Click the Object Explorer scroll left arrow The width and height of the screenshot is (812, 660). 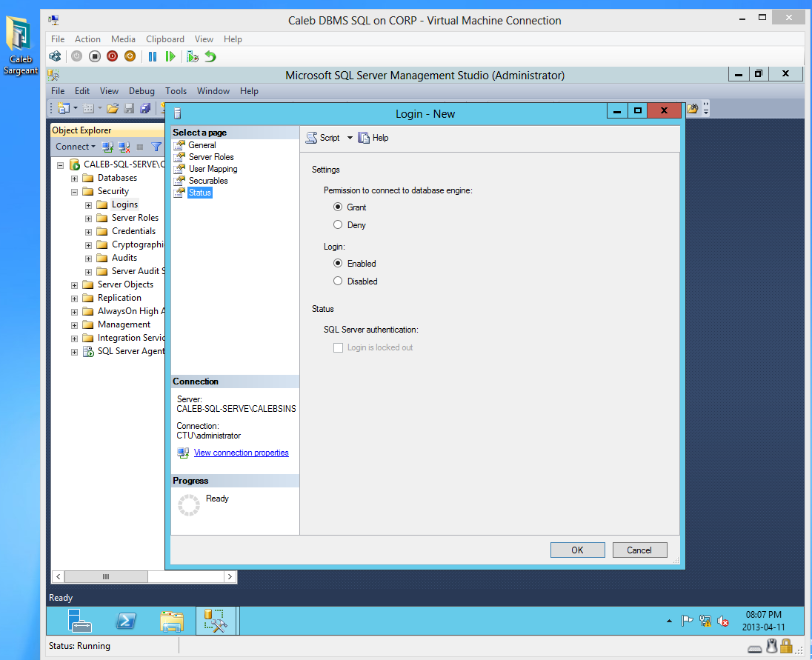point(58,576)
